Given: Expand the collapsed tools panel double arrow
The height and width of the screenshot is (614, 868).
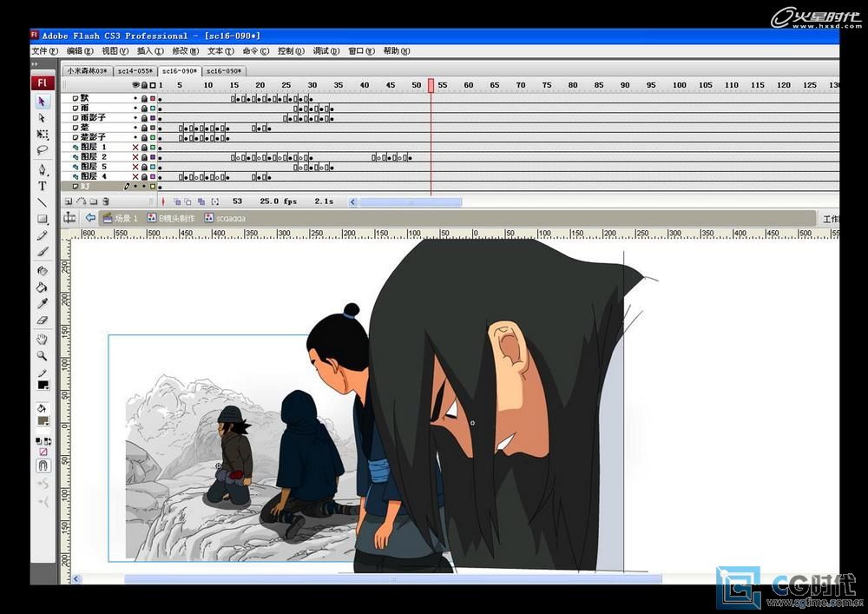Looking at the screenshot, I should (35, 64).
